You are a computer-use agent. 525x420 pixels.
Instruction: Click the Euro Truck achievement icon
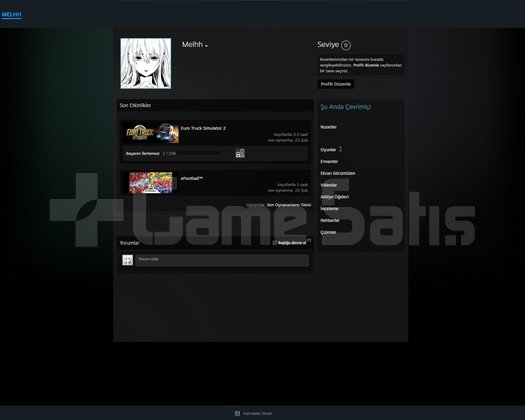(x=240, y=153)
